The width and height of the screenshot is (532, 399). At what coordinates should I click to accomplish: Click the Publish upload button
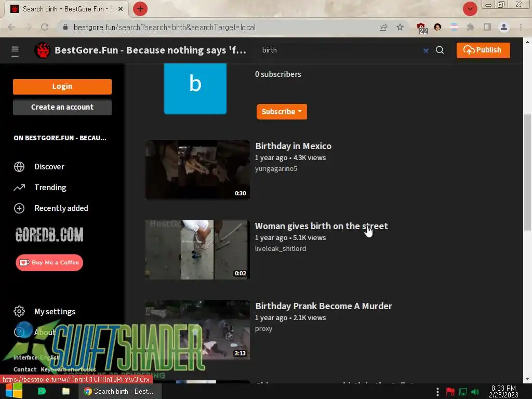point(483,50)
